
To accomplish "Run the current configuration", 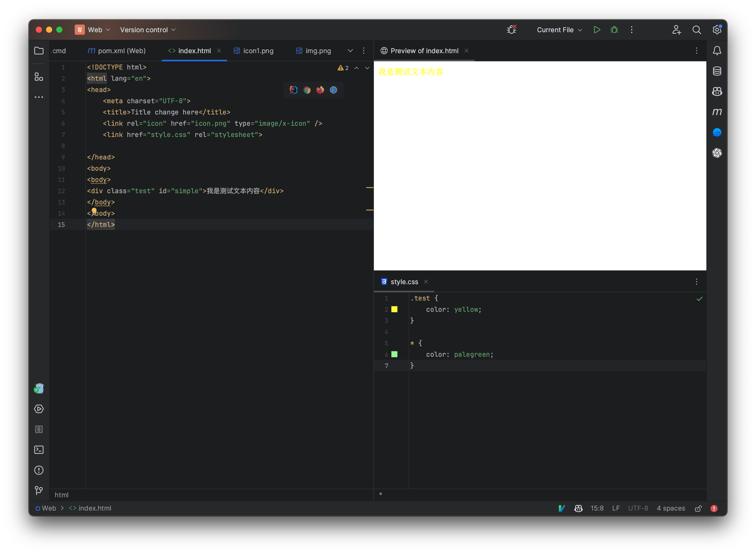I will point(597,29).
